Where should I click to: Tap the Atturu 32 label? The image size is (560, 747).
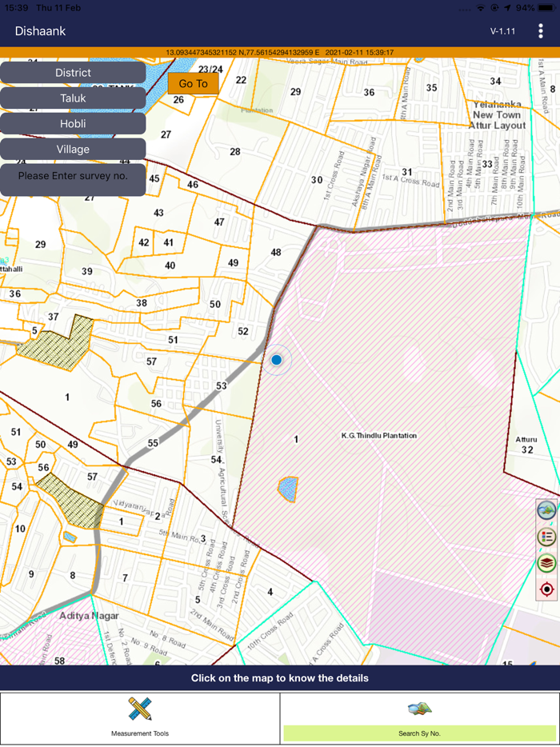(526, 445)
